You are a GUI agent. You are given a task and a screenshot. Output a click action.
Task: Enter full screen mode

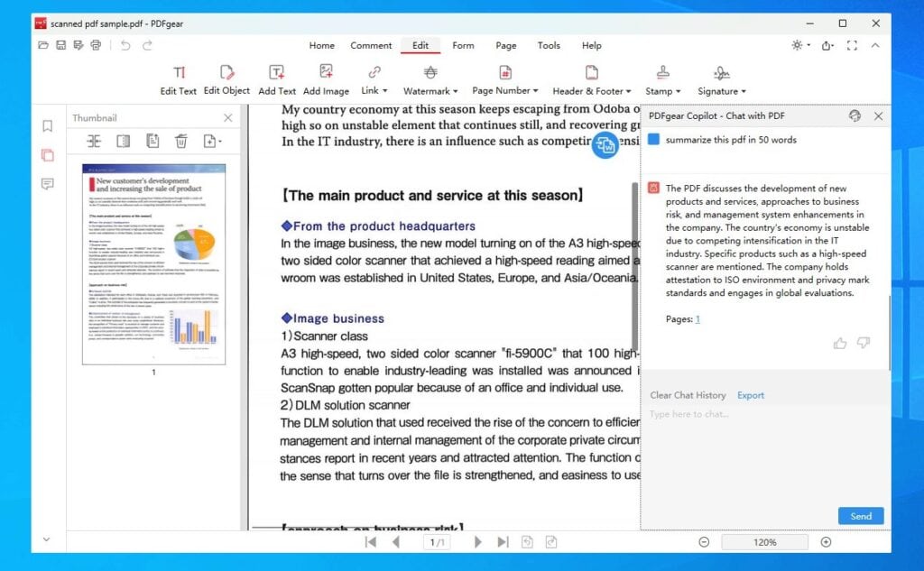[852, 45]
